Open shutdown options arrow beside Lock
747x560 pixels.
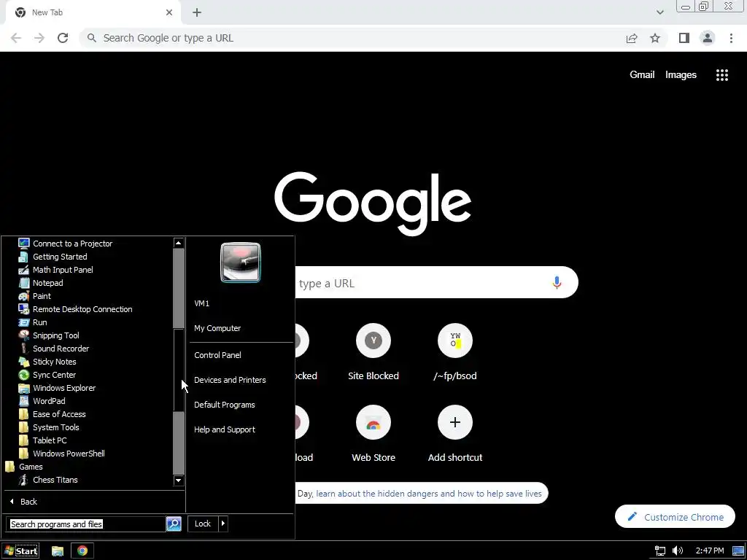pos(223,524)
